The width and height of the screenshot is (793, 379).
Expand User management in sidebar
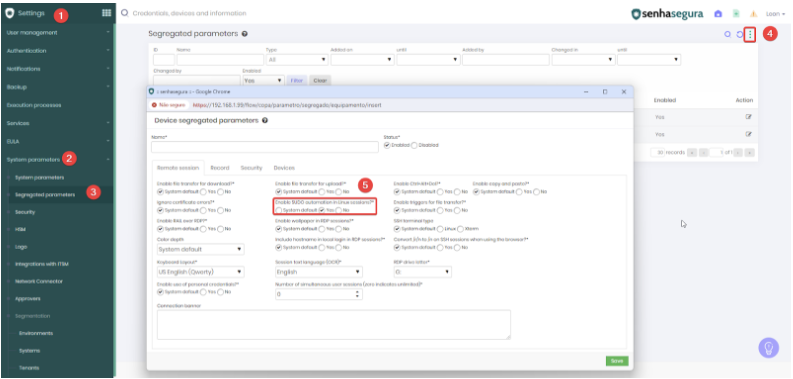tap(58, 32)
